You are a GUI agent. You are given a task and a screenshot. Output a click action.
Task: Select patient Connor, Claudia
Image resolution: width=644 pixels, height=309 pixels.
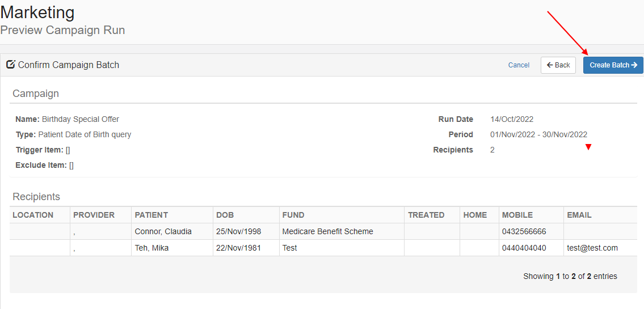163,231
